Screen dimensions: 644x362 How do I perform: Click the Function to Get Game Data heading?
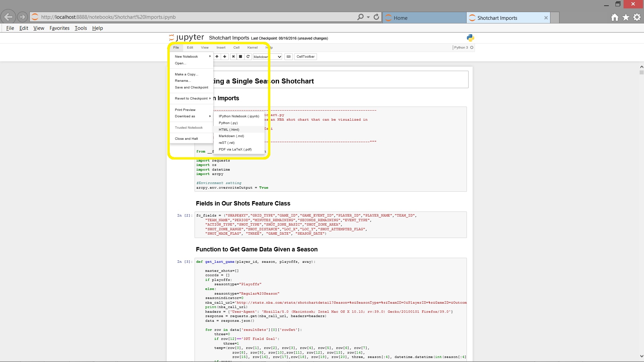point(257,249)
